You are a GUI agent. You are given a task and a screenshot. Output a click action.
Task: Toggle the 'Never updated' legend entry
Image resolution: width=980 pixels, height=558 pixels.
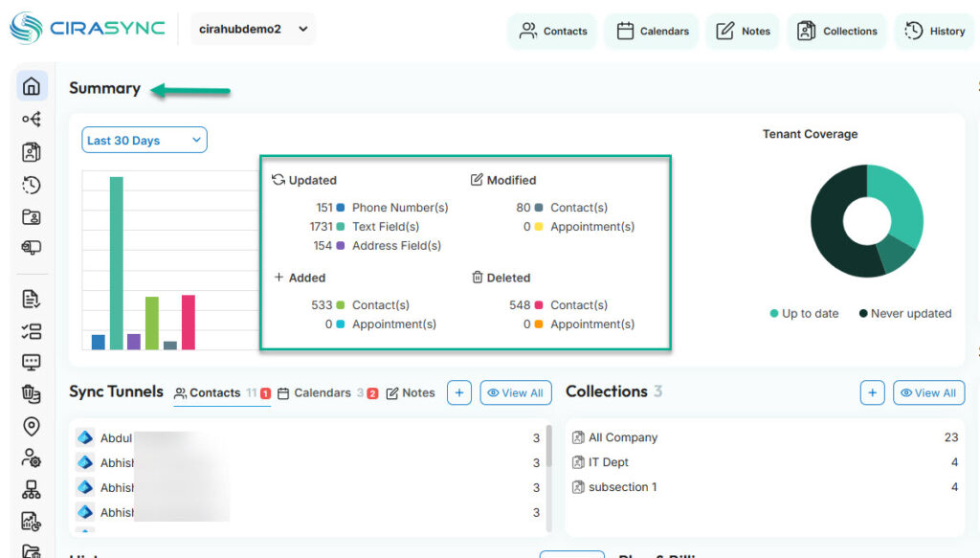(903, 313)
